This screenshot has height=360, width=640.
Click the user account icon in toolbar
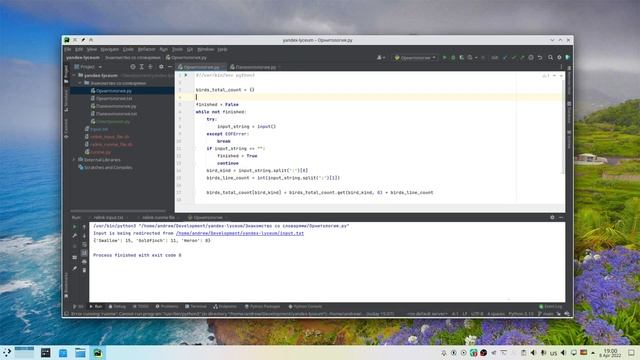point(380,58)
